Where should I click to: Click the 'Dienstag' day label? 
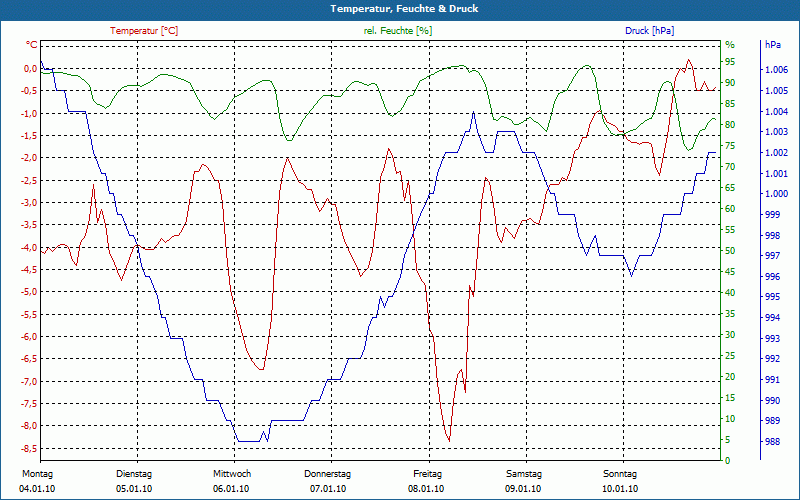134,474
